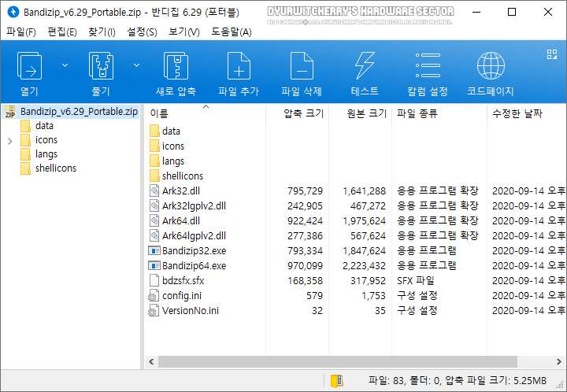Screen dimensions: 567x392
Task: Open the 설정(S) menu
Action: point(142,32)
